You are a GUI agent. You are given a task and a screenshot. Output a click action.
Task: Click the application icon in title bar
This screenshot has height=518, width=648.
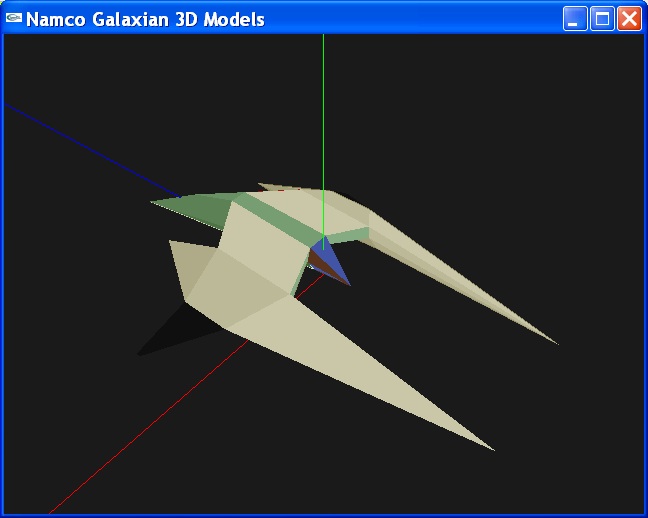click(14, 17)
